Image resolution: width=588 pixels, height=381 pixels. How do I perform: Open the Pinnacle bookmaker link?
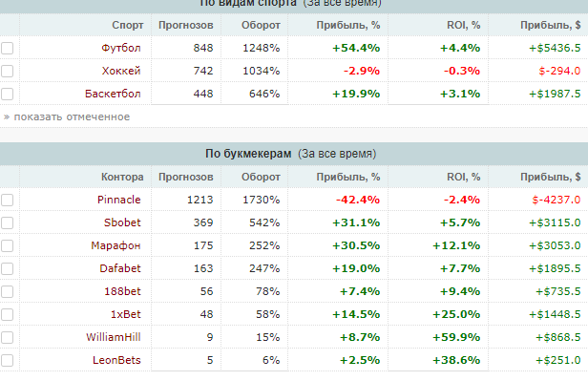click(119, 200)
